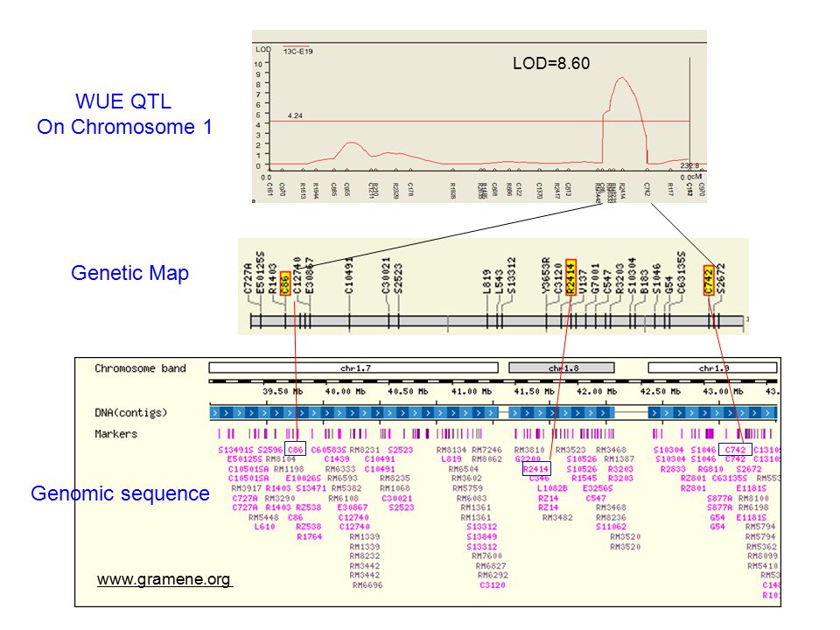Image resolution: width=840 pixels, height=630 pixels.
Task: Click the 40.50 Mb scale label
Action: (409, 392)
